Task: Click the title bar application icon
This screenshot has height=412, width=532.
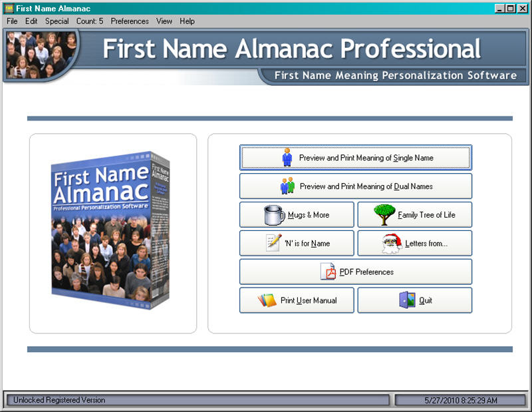Action: [x=9, y=8]
